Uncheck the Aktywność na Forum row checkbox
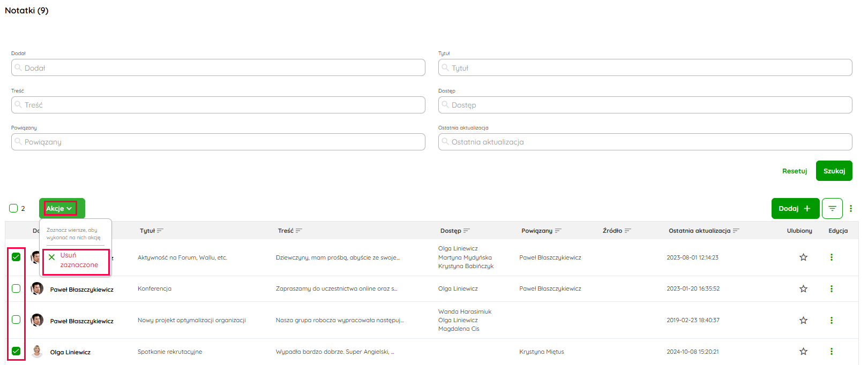Screen dimensions: 868x365 [x=16, y=257]
